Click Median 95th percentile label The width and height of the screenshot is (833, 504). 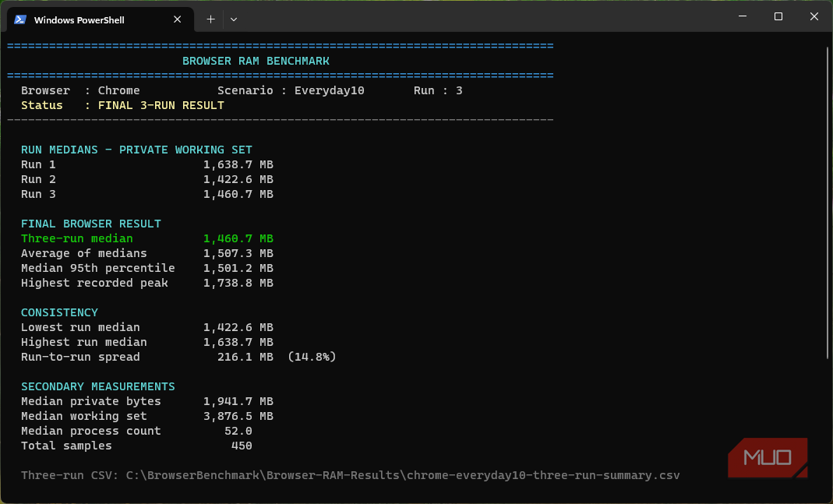pyautogui.click(x=97, y=268)
